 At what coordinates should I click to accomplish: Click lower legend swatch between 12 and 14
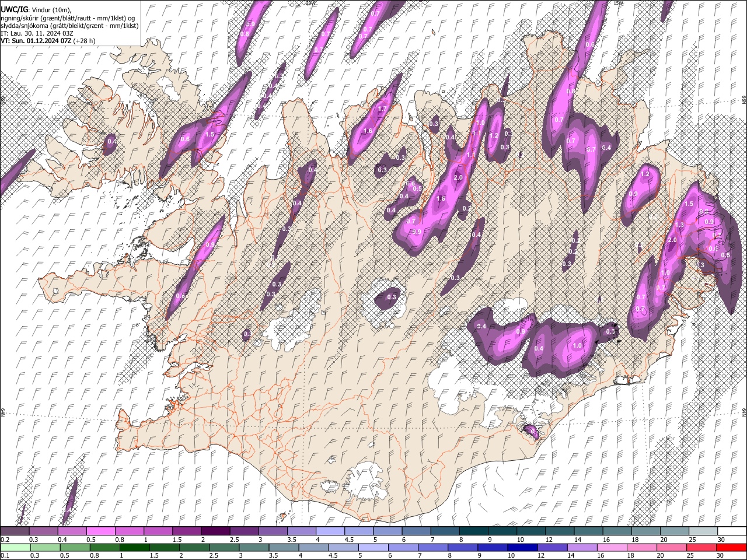tap(551, 548)
